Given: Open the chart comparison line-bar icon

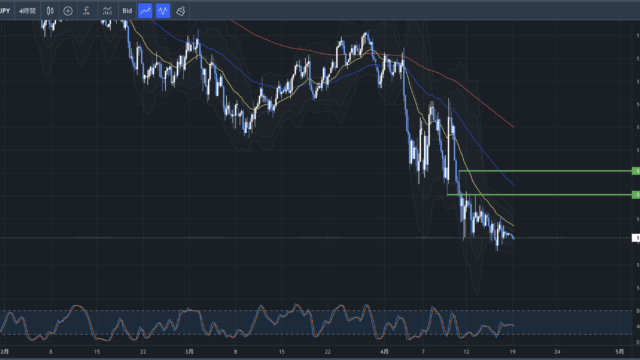Looking at the screenshot, I should pos(107,11).
